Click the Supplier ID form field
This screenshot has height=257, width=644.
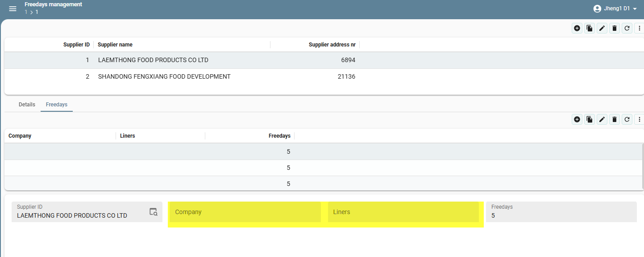tap(87, 212)
